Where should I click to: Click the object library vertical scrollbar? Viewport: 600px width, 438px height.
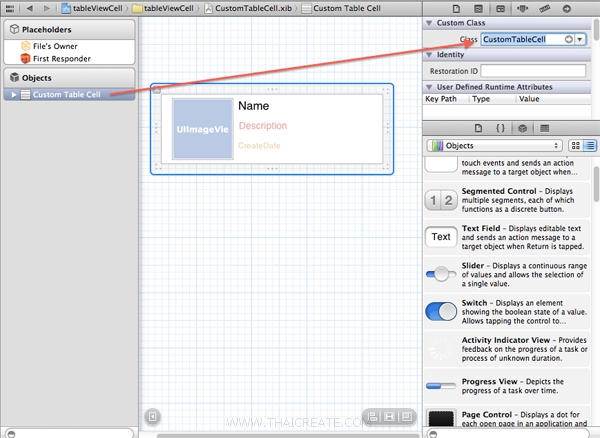point(596,184)
